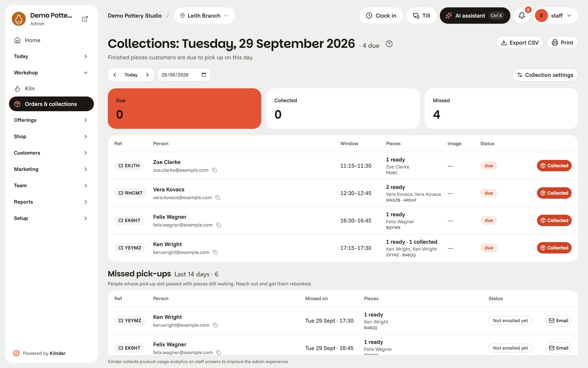This screenshot has height=368, width=588.
Task: Click the staff avatar circle
Action: coord(541,16)
